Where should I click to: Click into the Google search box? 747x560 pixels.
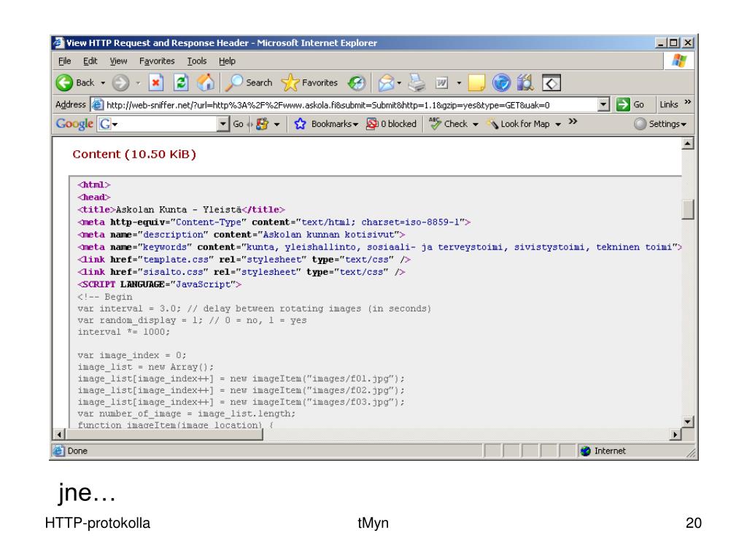pos(168,124)
